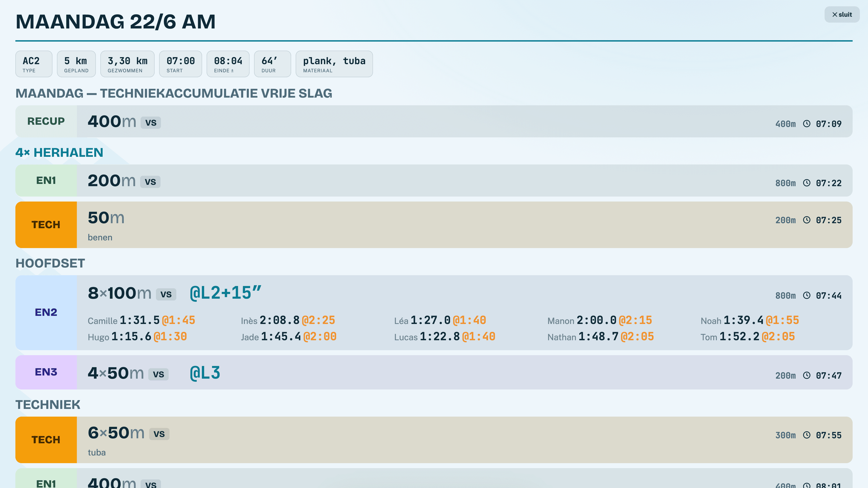Click the @L3 interval on 4×50m
The image size is (868, 488).
coord(205,373)
